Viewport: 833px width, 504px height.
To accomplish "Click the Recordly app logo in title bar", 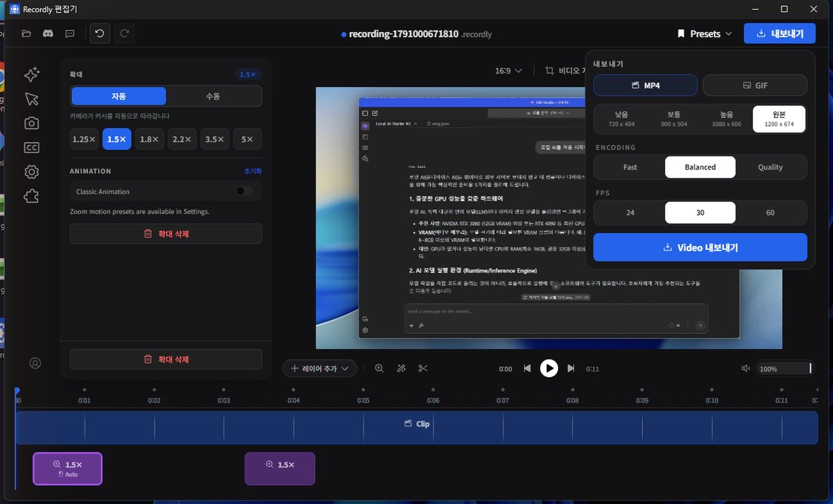I will tap(14, 9).
